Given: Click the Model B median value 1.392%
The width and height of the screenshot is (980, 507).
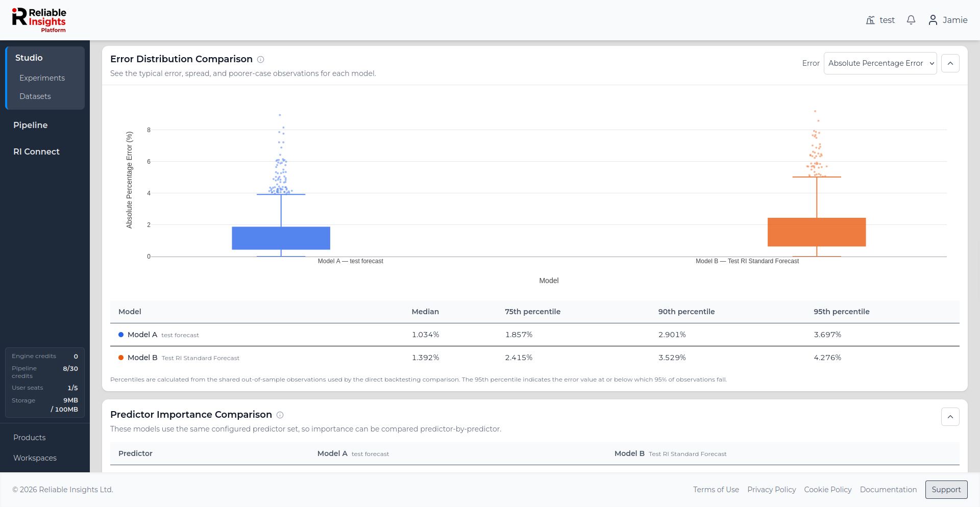Looking at the screenshot, I should point(426,358).
